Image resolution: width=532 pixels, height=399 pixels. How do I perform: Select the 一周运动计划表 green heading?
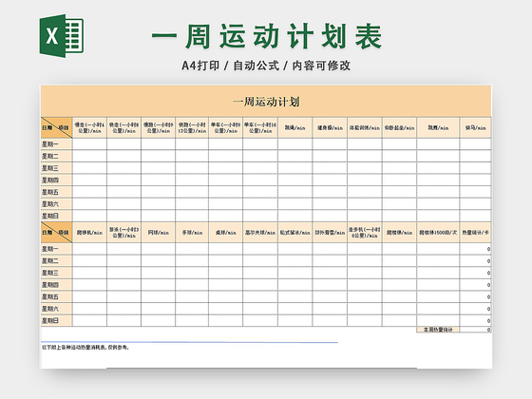[267, 37]
